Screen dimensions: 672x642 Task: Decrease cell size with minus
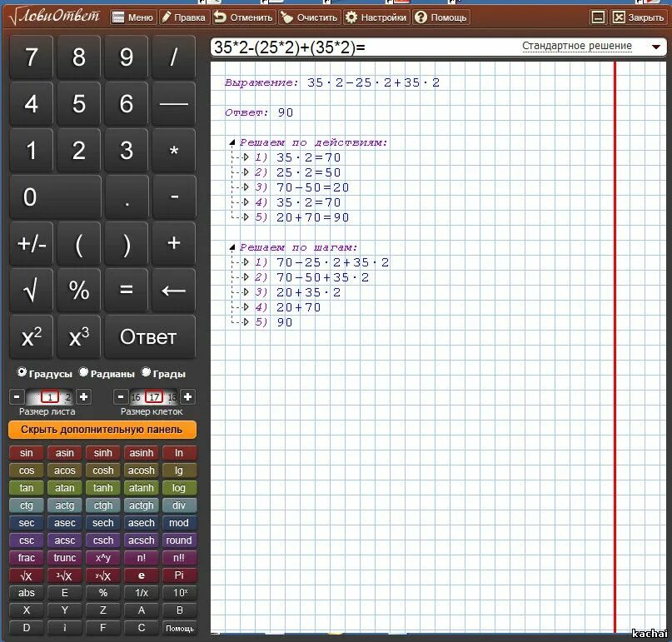coord(121,397)
